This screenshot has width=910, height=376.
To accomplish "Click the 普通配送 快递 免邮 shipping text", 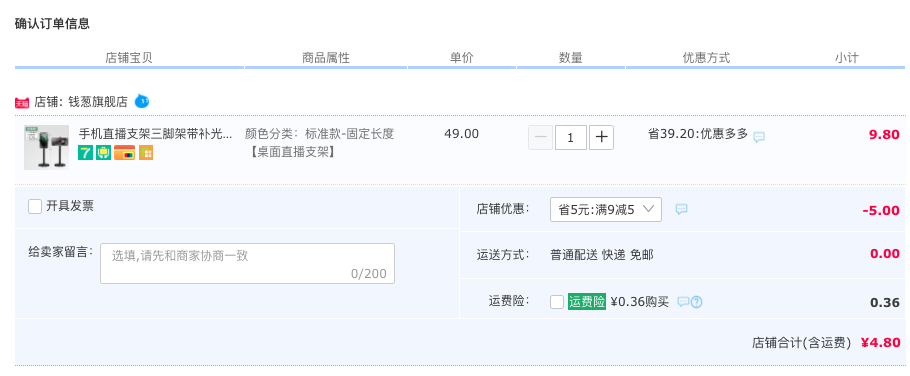I will 602,255.
